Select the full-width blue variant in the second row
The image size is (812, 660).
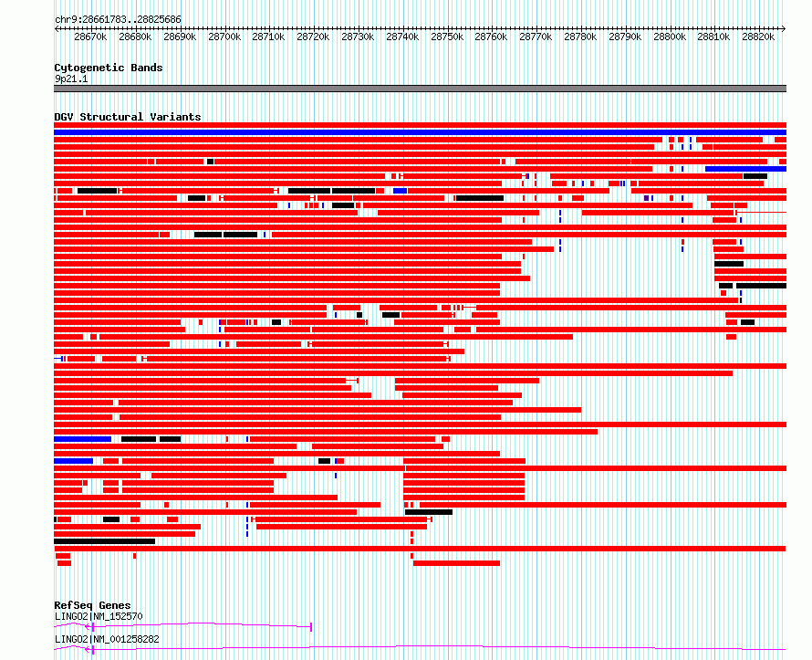pyautogui.click(x=420, y=132)
